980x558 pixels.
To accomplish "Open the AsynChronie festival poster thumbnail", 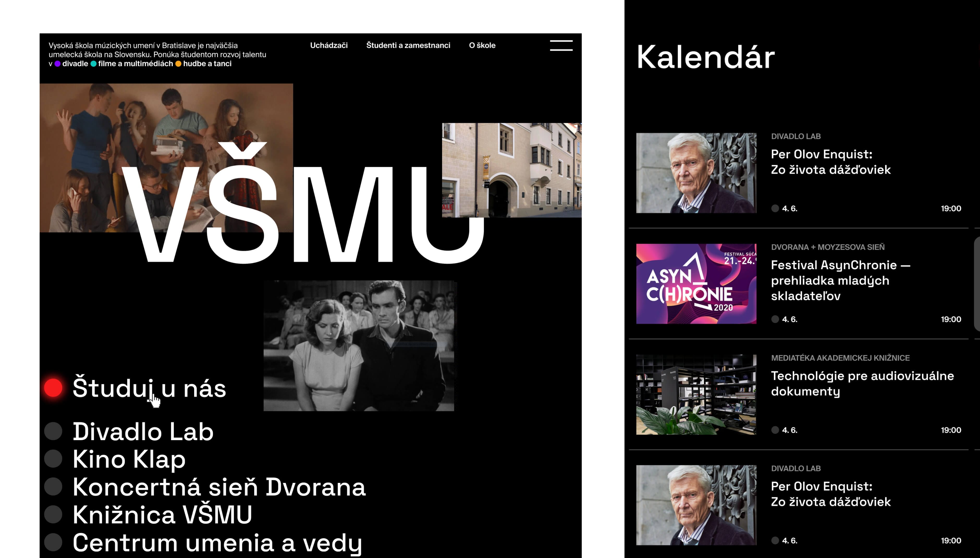I will pyautogui.click(x=696, y=284).
